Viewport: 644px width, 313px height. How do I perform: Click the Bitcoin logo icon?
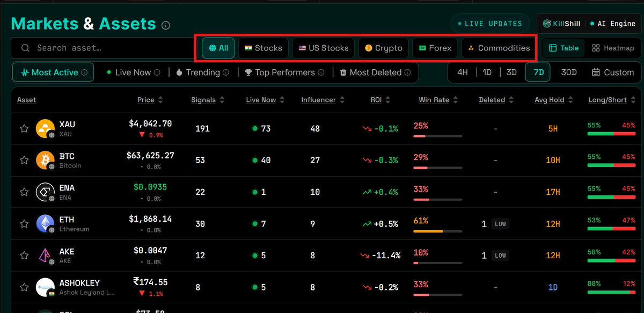click(x=45, y=160)
